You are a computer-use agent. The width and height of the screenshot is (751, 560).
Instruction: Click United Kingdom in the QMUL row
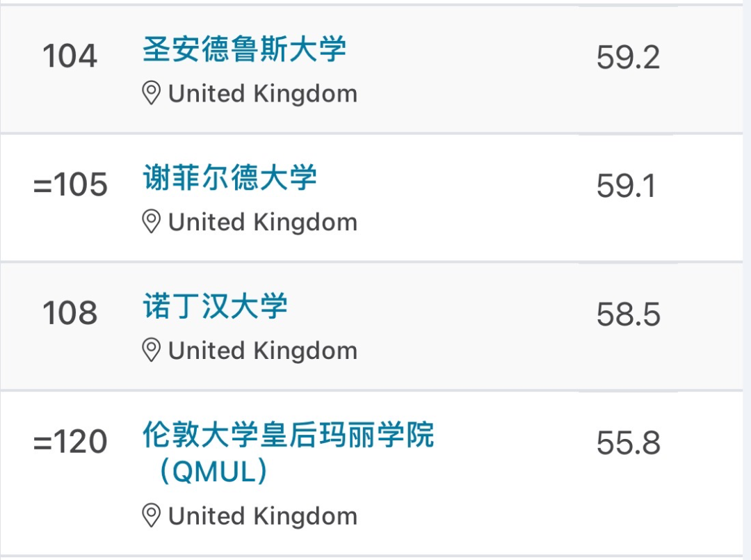click(262, 516)
